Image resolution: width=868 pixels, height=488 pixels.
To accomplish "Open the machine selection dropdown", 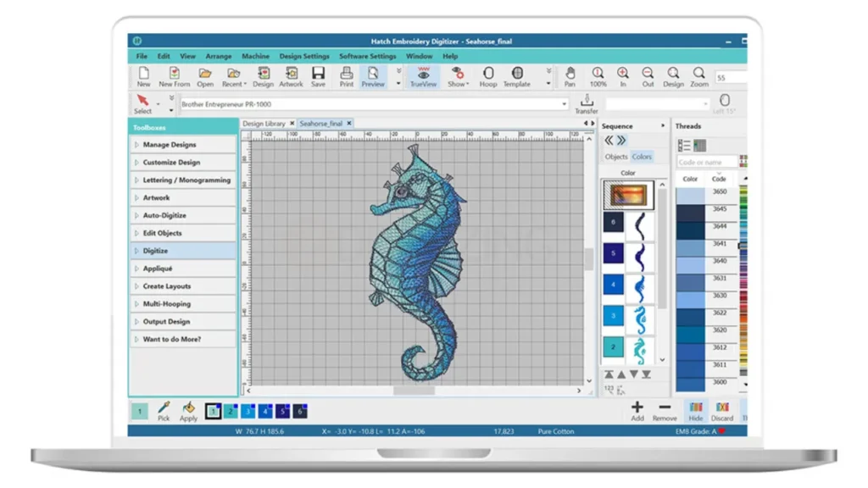I will click(x=565, y=103).
